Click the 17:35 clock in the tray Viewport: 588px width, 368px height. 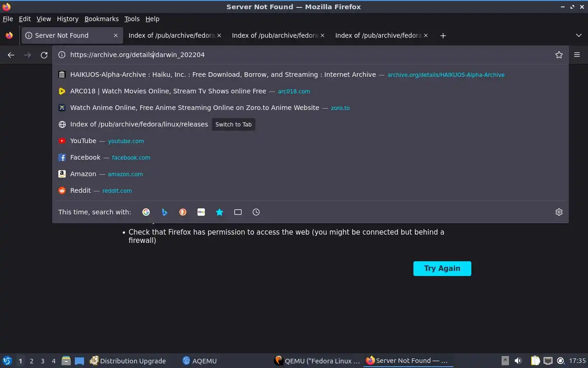coord(577,361)
